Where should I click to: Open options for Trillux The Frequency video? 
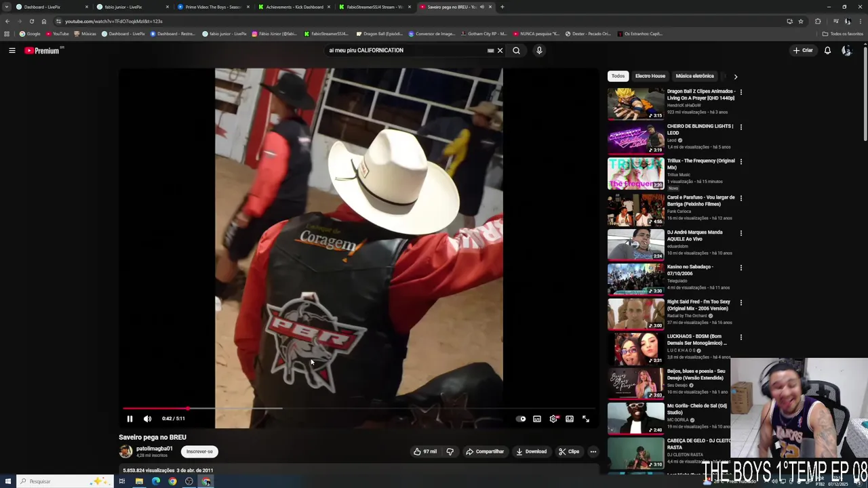tap(741, 161)
